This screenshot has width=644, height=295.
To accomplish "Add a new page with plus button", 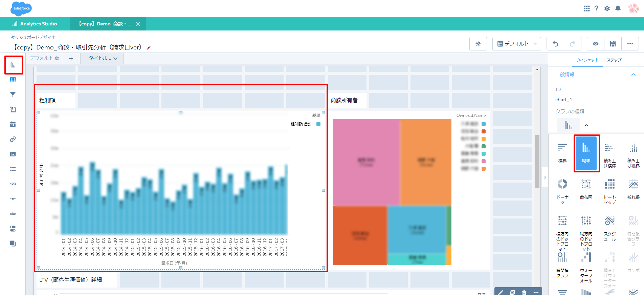I will 71,59.
